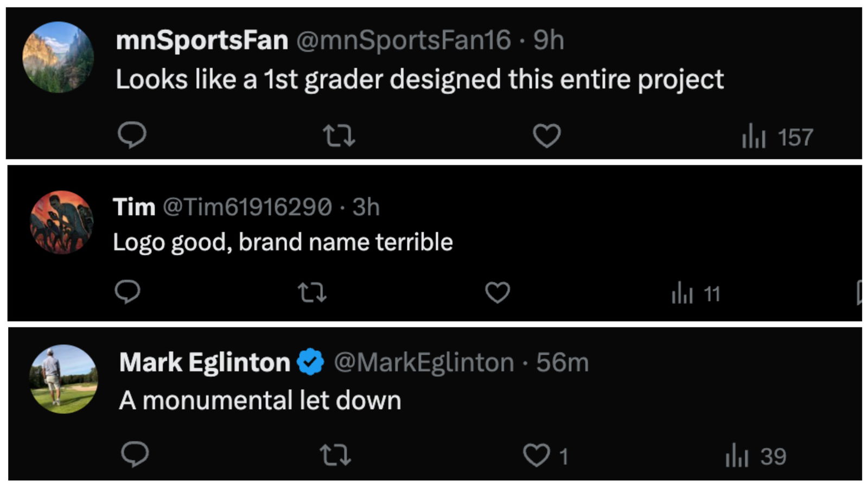Open Mark Eglinton's golfer profile photo

pos(63,379)
